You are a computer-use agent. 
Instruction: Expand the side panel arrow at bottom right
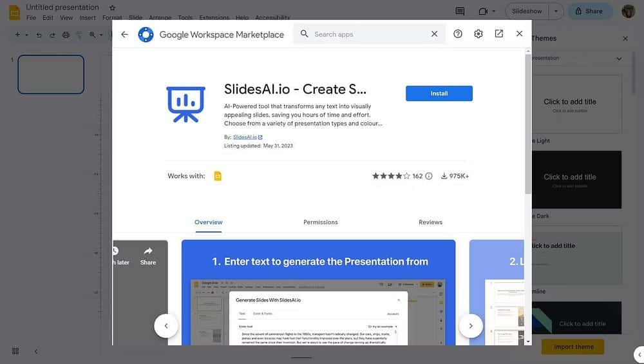click(x=639, y=354)
